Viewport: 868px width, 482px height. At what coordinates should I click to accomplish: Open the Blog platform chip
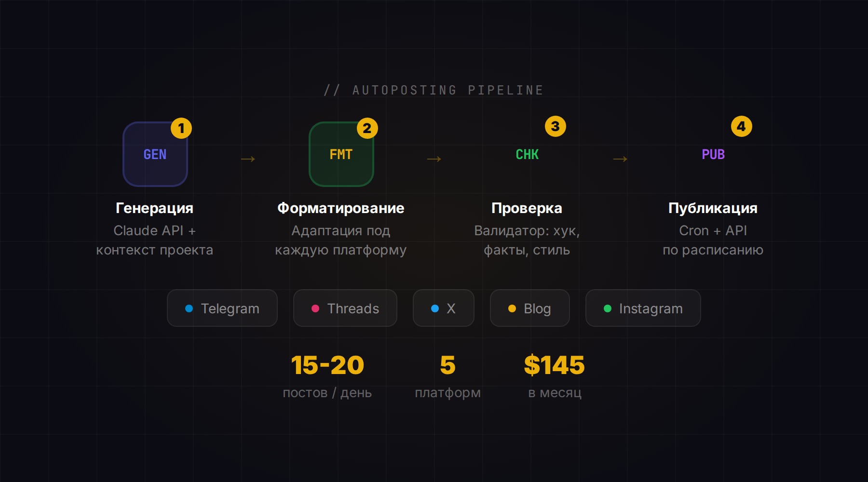tap(530, 308)
